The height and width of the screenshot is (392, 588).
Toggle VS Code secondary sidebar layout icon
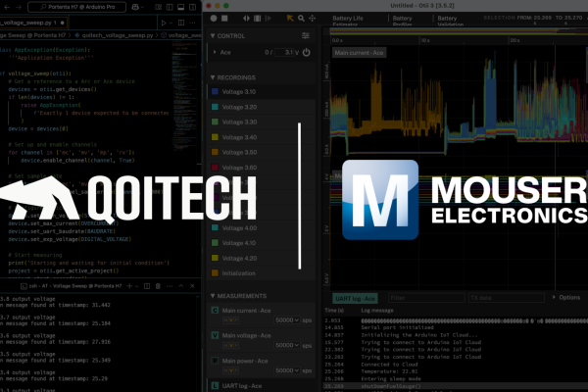point(192,7)
